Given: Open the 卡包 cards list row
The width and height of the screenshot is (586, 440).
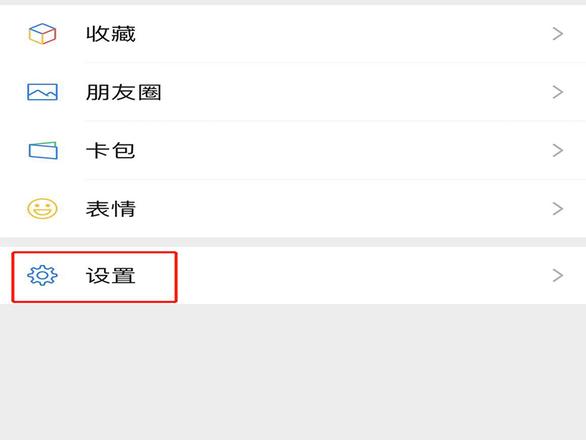Looking at the screenshot, I should (x=293, y=150).
